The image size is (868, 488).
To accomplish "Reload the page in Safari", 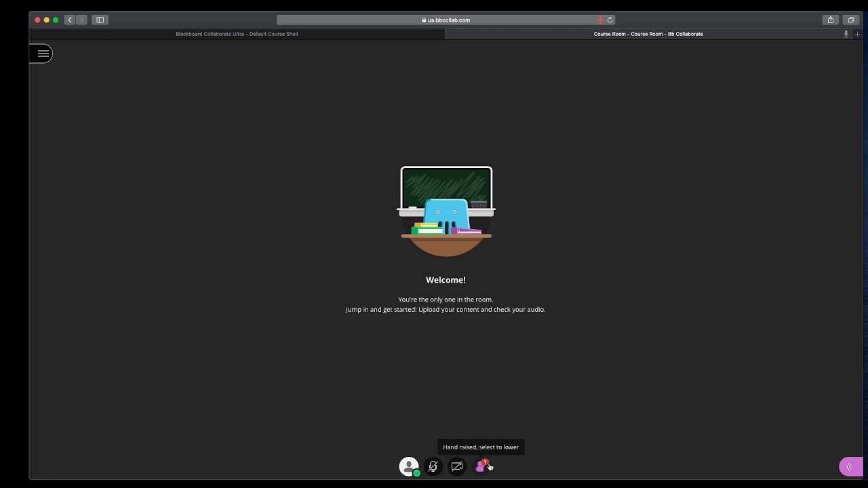I will 610,20.
